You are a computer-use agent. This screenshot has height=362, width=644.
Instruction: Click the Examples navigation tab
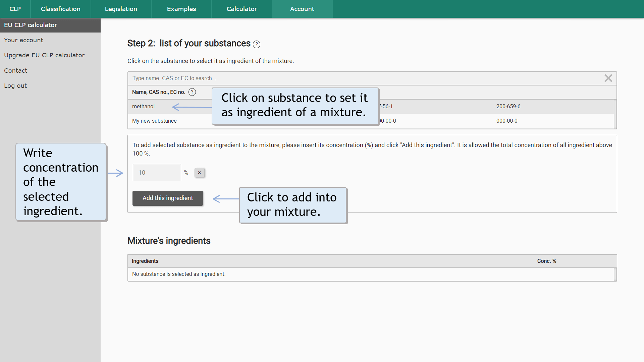tap(181, 9)
